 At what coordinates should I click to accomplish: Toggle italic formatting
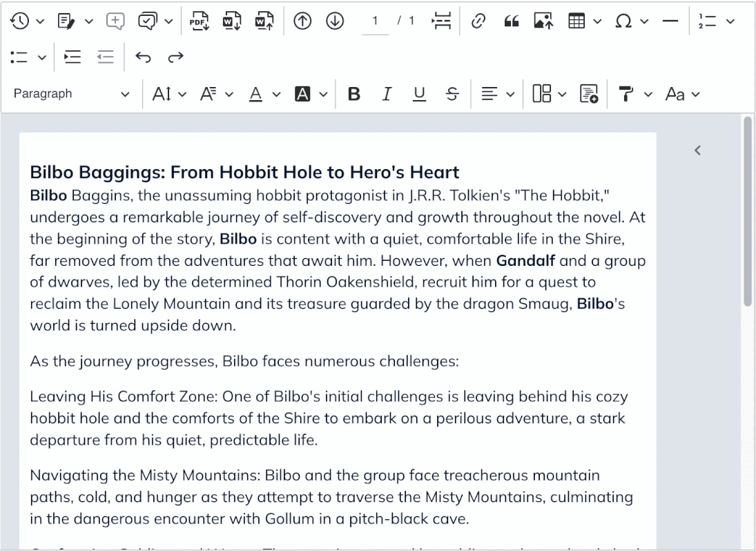pos(387,94)
